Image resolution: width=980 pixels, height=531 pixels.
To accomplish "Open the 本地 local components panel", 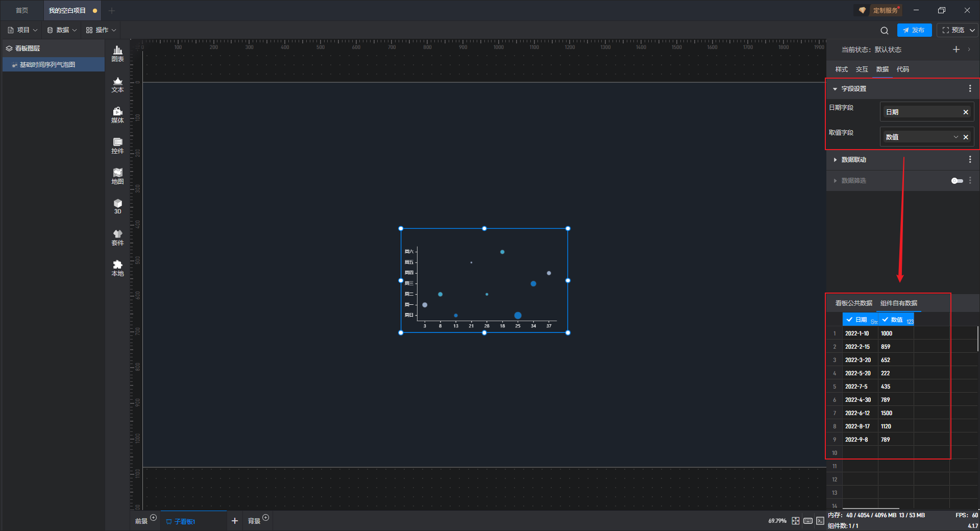I will click(117, 268).
